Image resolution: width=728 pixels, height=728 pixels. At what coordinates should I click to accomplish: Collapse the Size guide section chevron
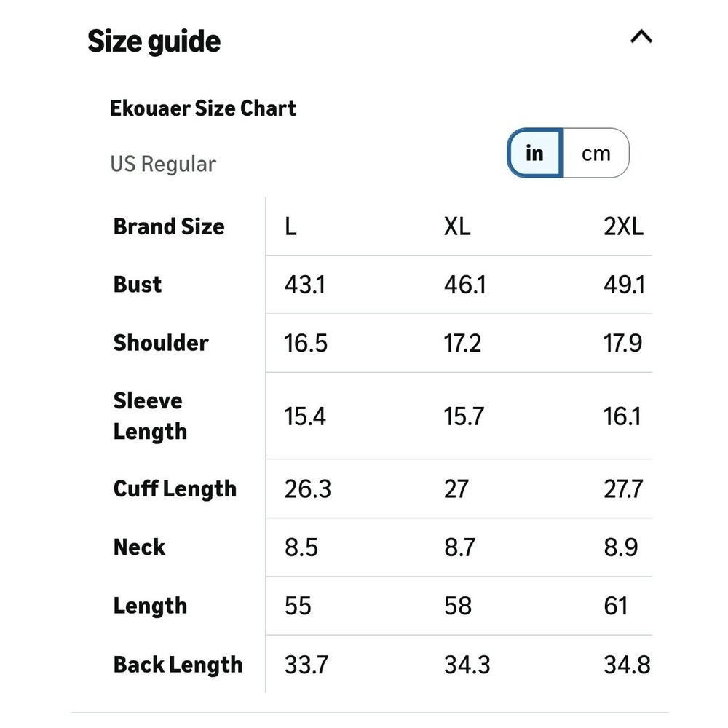(x=641, y=36)
